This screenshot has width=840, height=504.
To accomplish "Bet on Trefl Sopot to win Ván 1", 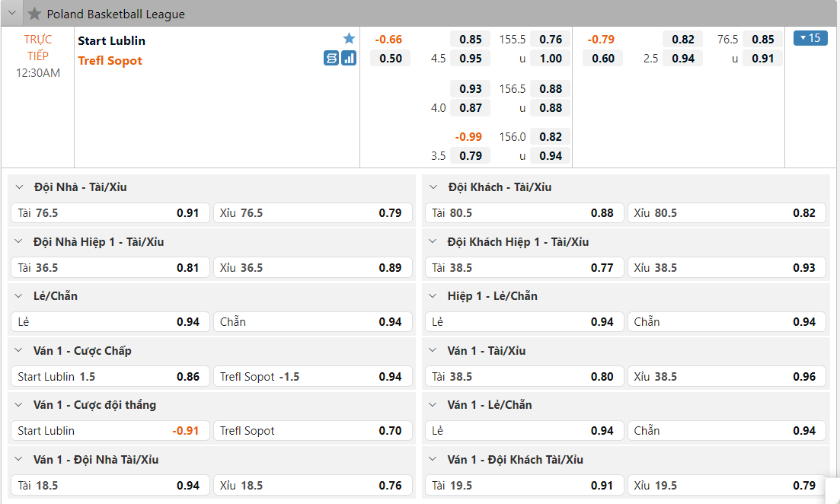I will (312, 431).
